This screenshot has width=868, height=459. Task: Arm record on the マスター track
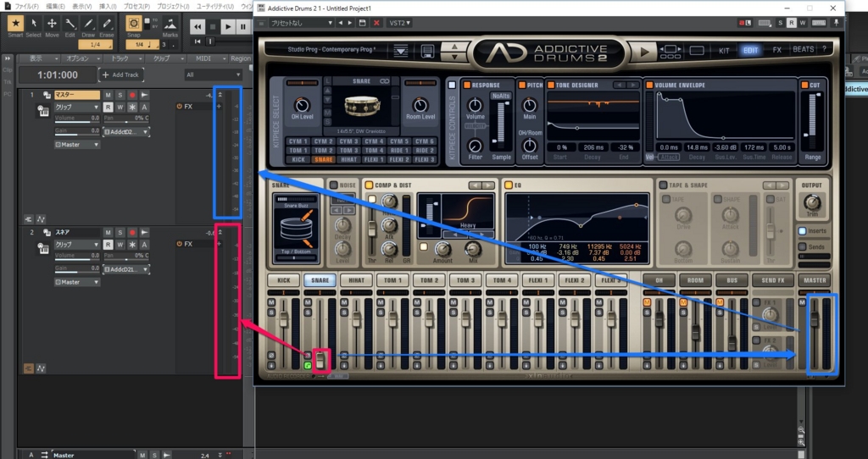pyautogui.click(x=132, y=95)
